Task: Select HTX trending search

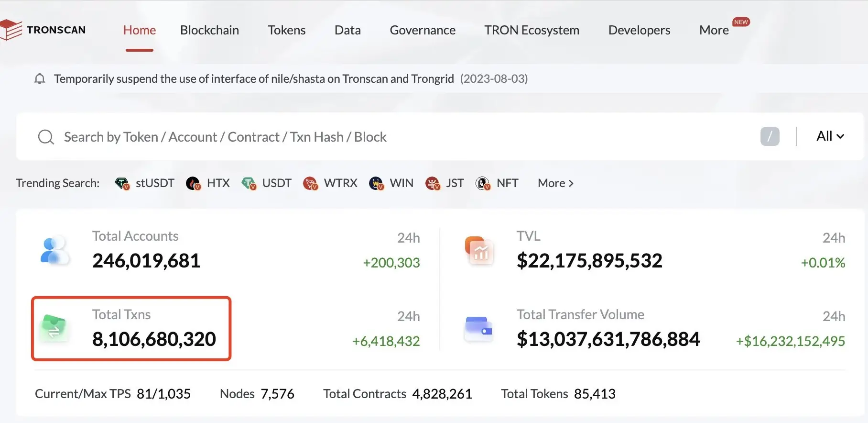Action: pos(218,183)
